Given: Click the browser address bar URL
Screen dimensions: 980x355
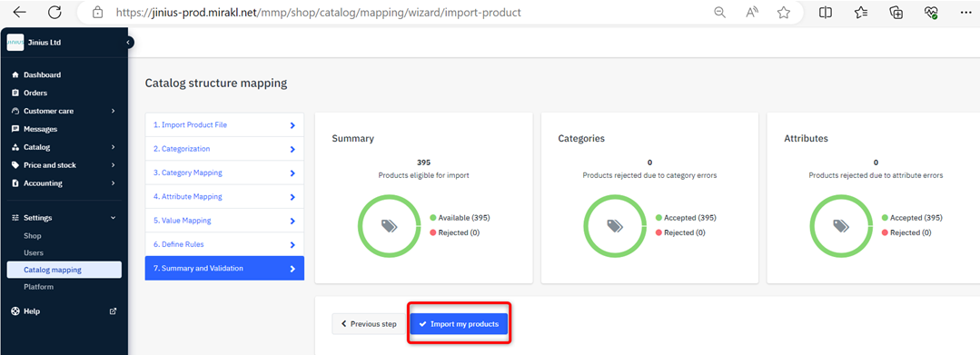Looking at the screenshot, I should click(x=318, y=13).
